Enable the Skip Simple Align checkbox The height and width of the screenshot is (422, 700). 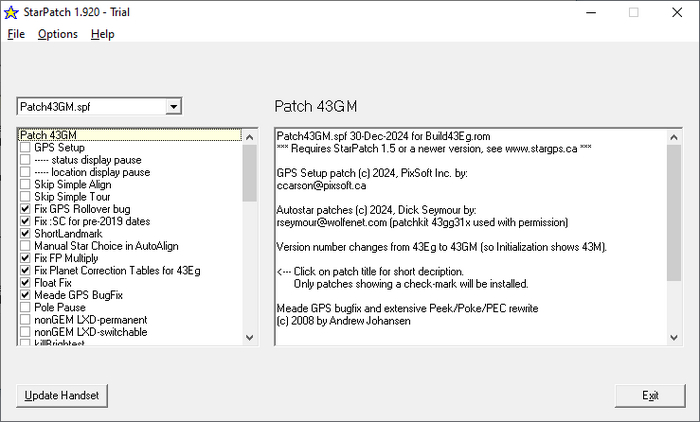[25, 184]
